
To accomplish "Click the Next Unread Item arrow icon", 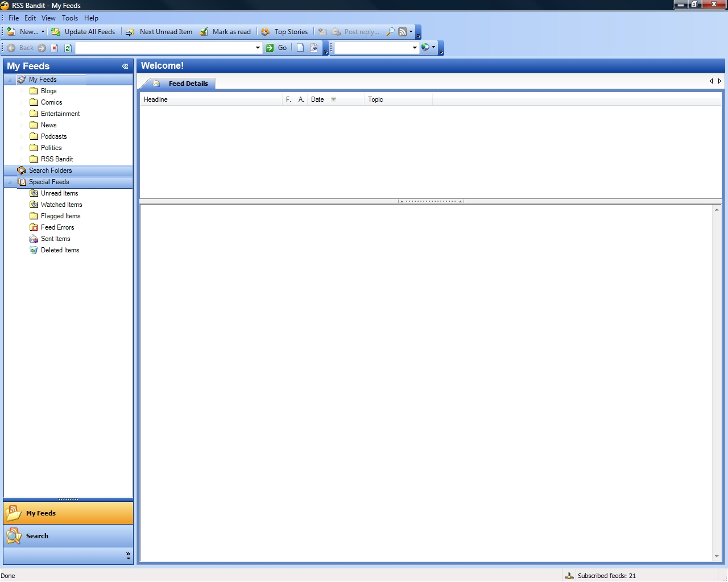I will (130, 32).
